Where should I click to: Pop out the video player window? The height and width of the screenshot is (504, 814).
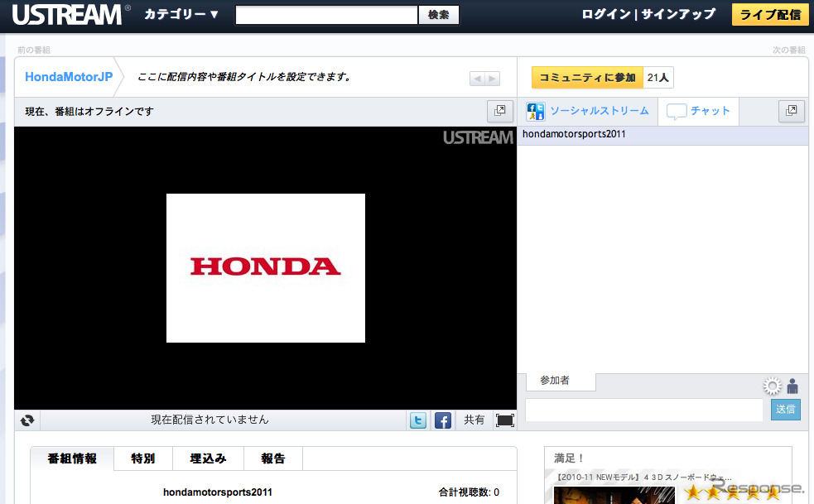point(500,110)
